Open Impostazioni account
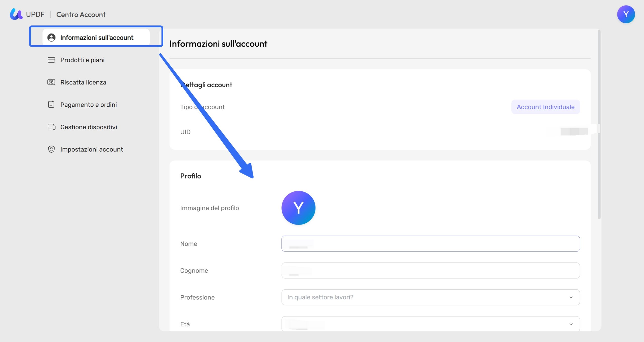 [92, 149]
